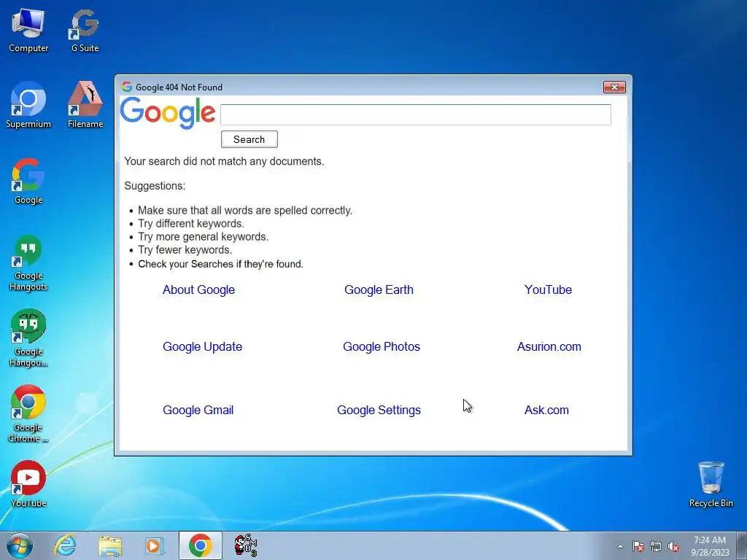The width and height of the screenshot is (747, 560).
Task: Launch Internet Explorer from the taskbar
Action: (65, 545)
